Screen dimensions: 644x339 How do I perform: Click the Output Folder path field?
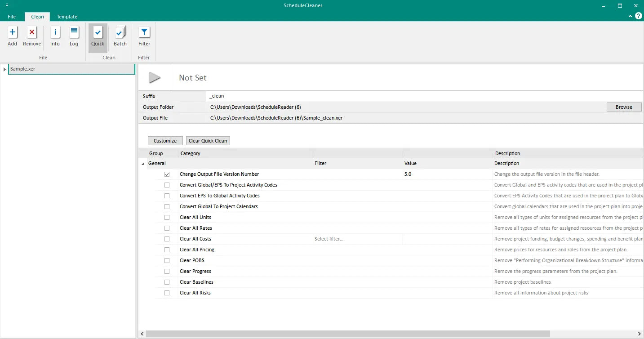(x=406, y=107)
